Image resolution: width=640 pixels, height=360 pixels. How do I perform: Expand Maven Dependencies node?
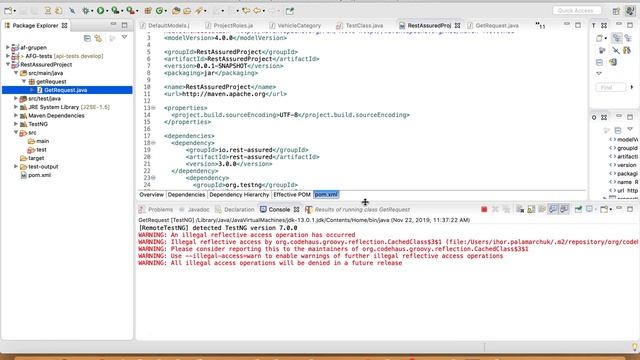click(x=16, y=116)
